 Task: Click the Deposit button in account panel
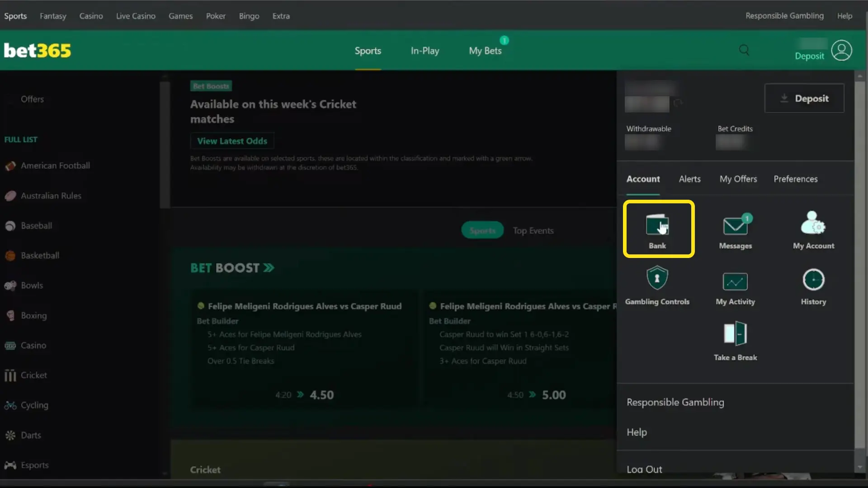804,98
